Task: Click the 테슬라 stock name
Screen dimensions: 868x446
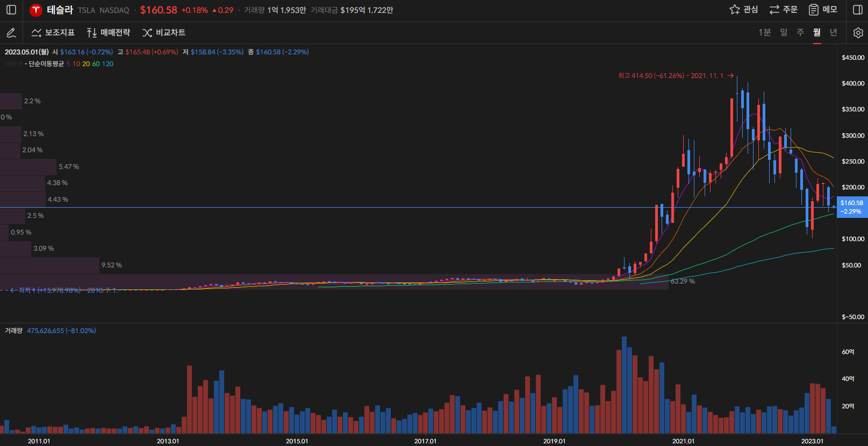Action: tap(60, 10)
